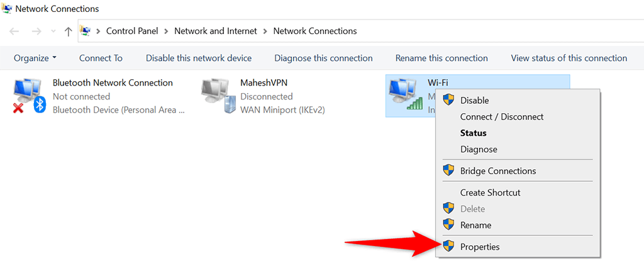Click Diagnose this connection in toolbar
The width and height of the screenshot is (644, 278).
click(x=324, y=58)
